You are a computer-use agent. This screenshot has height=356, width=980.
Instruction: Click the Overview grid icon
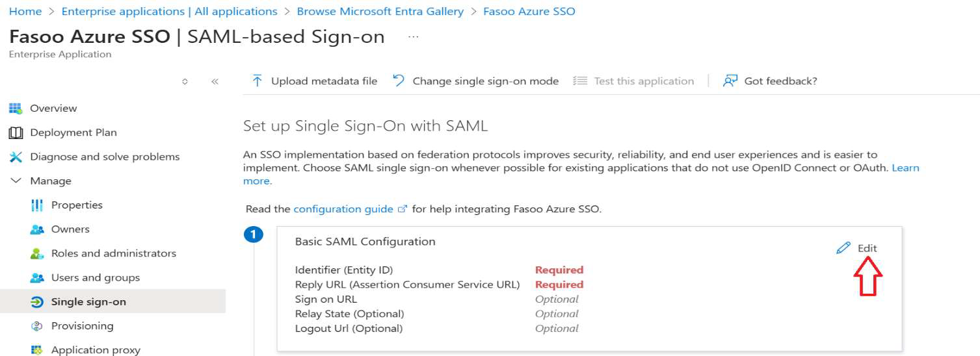click(x=16, y=108)
